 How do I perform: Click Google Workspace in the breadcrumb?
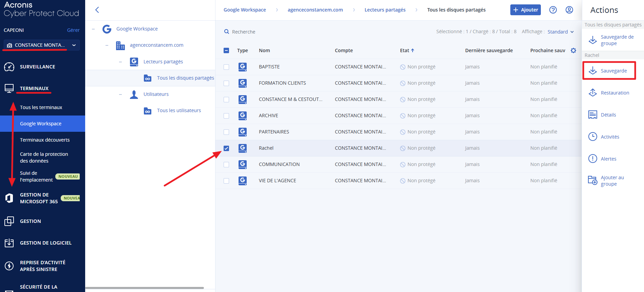245,10
